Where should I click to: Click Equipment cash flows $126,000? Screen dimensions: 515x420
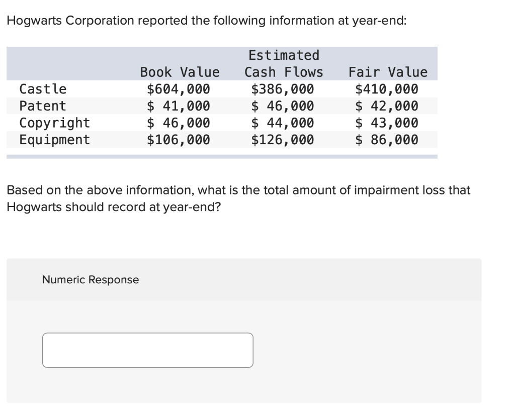tap(283, 140)
